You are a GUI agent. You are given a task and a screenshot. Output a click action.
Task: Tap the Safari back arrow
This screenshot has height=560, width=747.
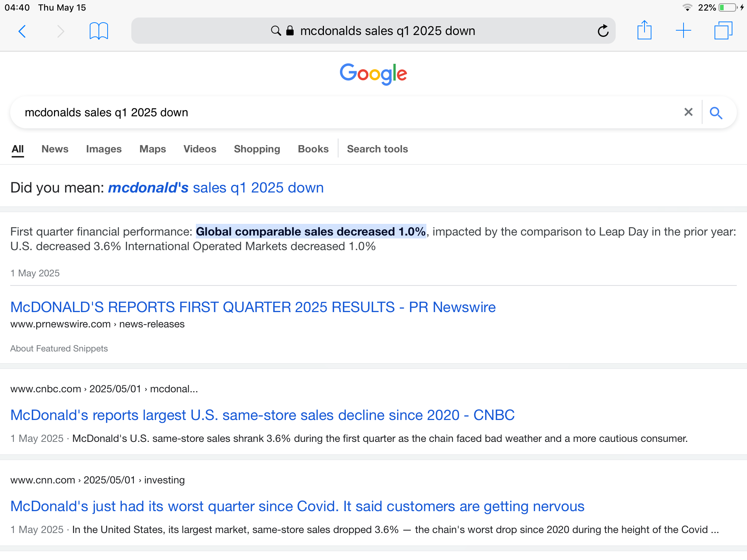22,31
